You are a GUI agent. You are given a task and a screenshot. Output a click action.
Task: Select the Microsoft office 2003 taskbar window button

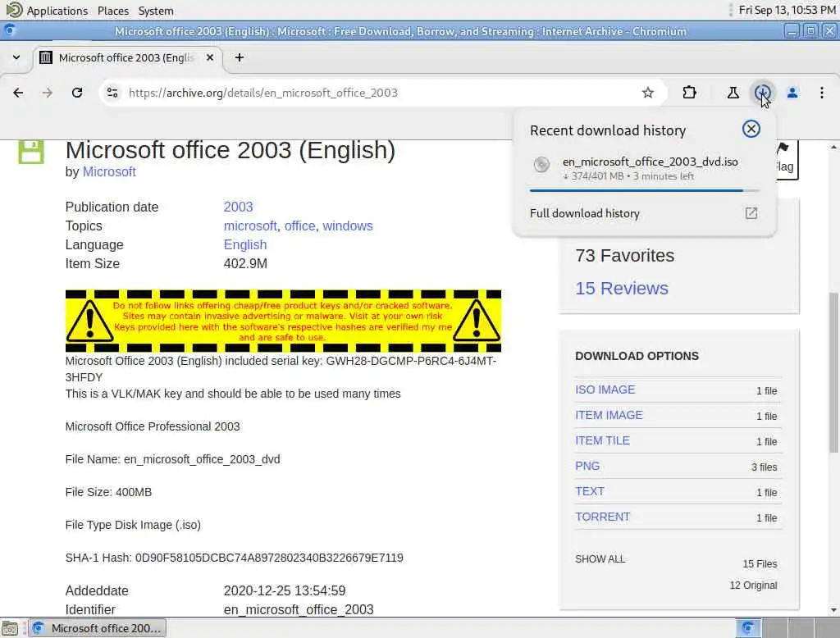pos(98,628)
